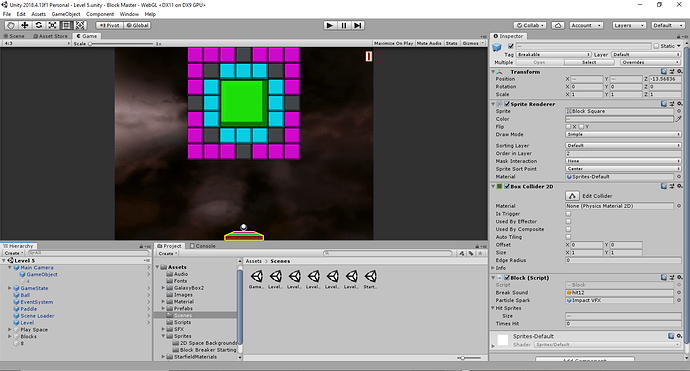Open the Collab button
The width and height of the screenshot is (690, 371).
point(530,26)
